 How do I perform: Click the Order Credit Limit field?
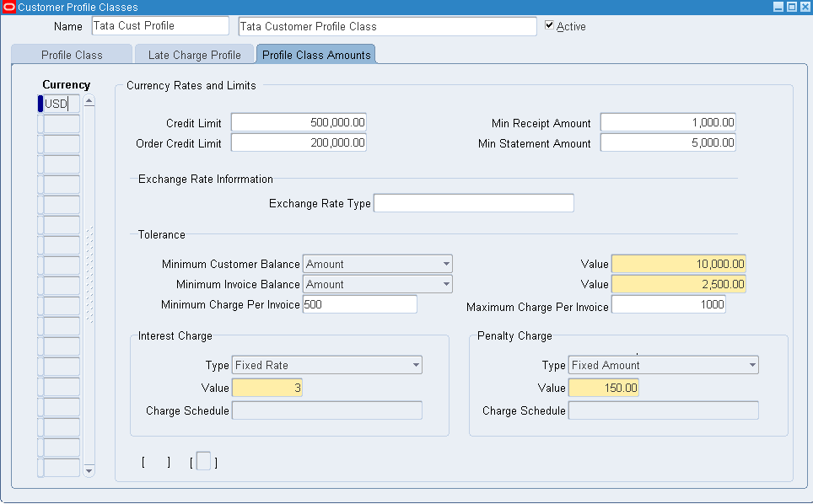coord(299,143)
